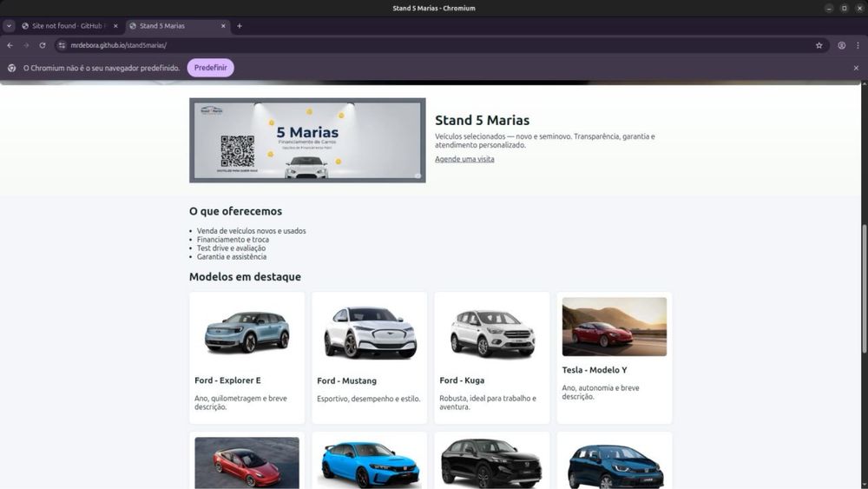Screen dimensions: 868x489
Task: Open the Chromium three-dot menu
Action: tap(858, 45)
